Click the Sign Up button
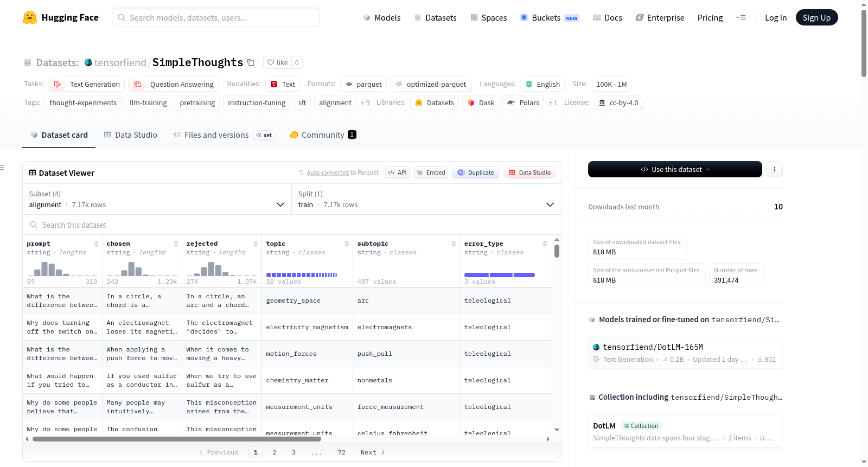Viewport: 868px width, 467px height. click(816, 17)
